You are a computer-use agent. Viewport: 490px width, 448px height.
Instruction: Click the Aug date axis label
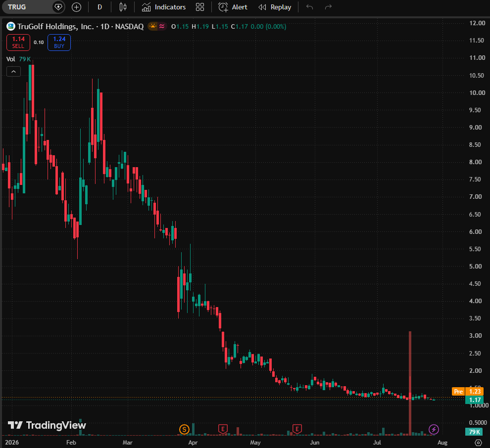[442, 443]
